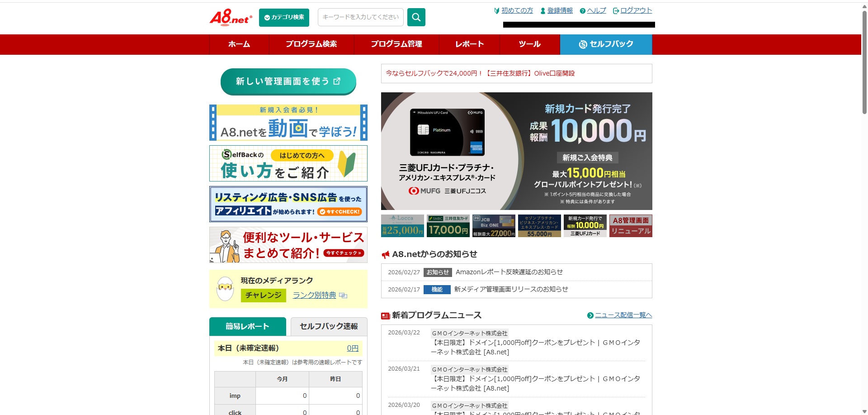Click the imp row label
Screen dimensions: 868x415
235,396
